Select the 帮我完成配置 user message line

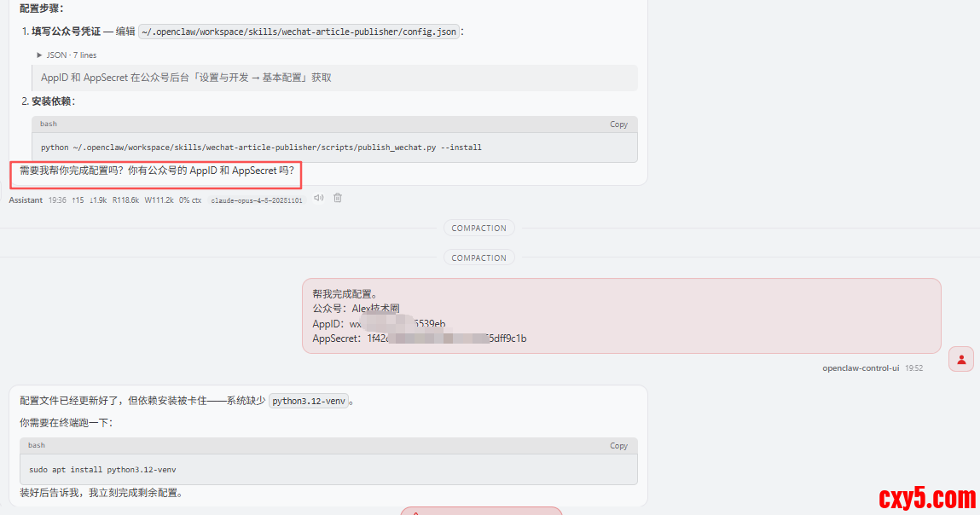coord(345,294)
